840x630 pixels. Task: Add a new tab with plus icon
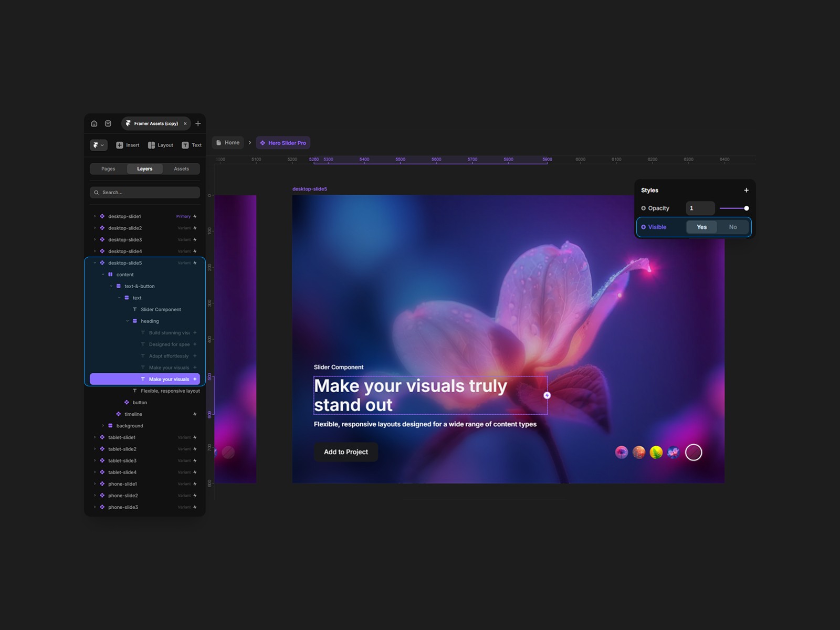(x=198, y=123)
